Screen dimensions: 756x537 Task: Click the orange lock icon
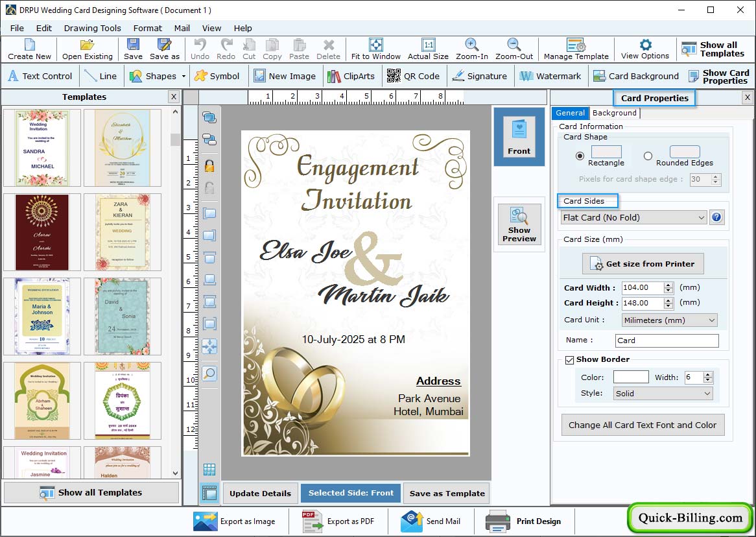[x=209, y=166]
